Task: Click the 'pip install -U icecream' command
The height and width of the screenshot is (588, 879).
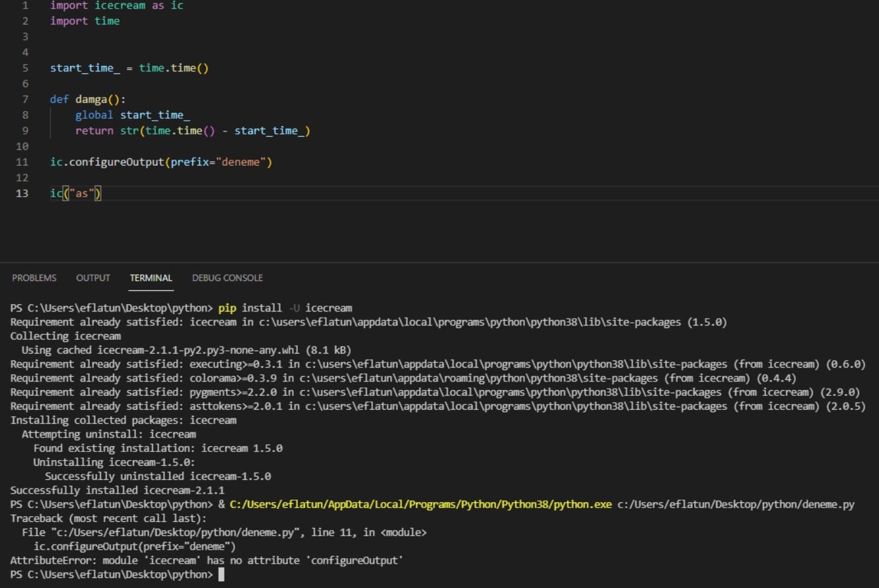Action: pyautogui.click(x=285, y=308)
